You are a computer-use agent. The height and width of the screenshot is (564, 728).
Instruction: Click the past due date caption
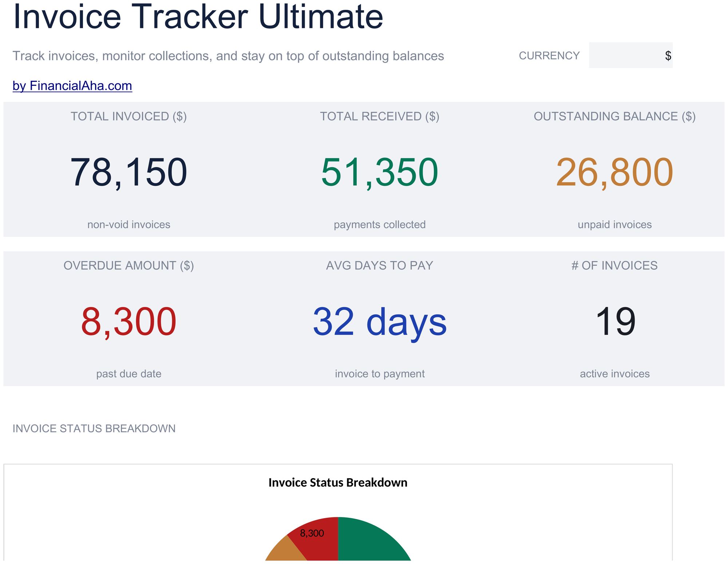[128, 374]
